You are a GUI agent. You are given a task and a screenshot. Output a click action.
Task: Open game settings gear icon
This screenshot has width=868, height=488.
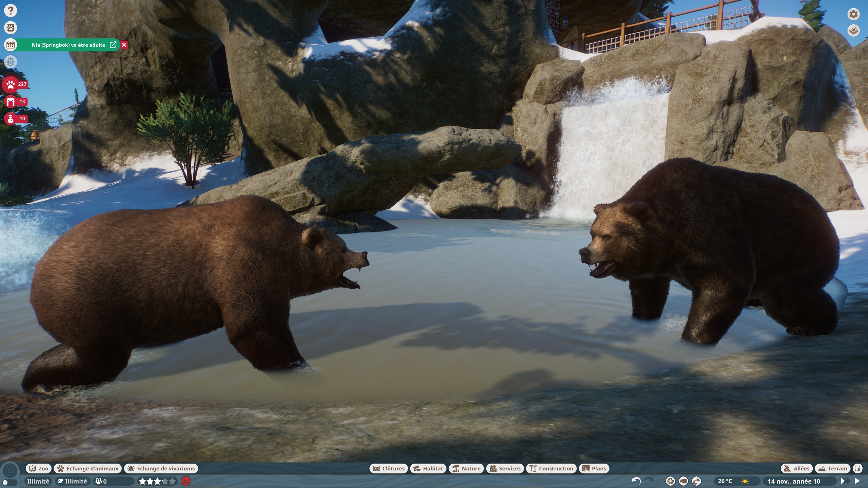(853, 14)
